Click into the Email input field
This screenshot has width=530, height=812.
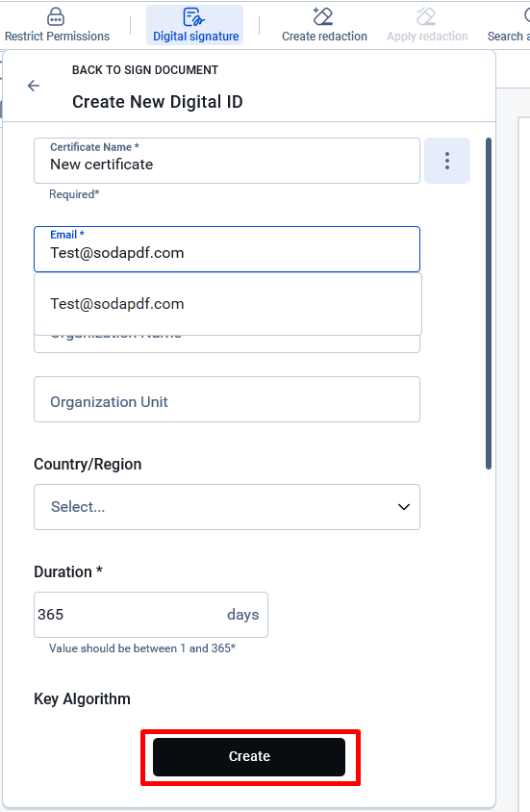[227, 249]
